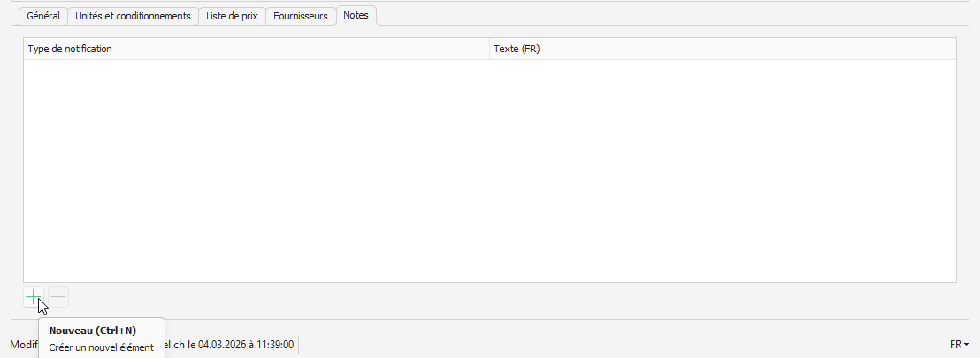
Task: Click the Créer un nouvel élément tooltip text
Action: (102, 347)
